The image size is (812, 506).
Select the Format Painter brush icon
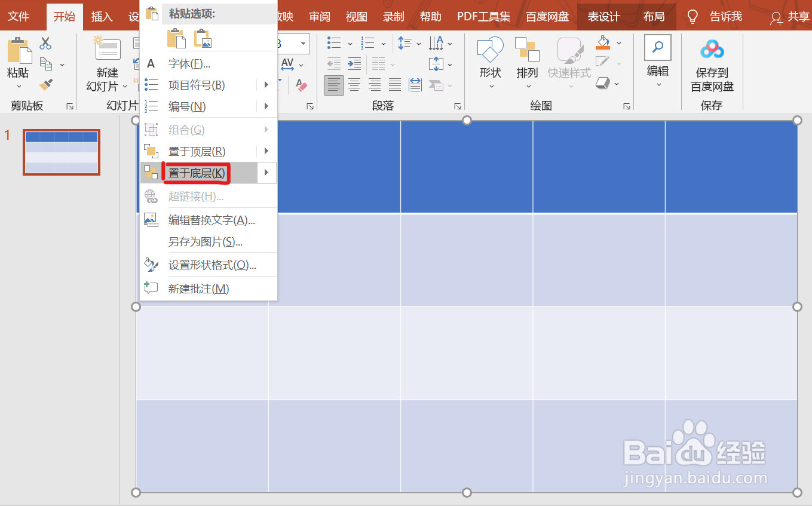coord(45,84)
